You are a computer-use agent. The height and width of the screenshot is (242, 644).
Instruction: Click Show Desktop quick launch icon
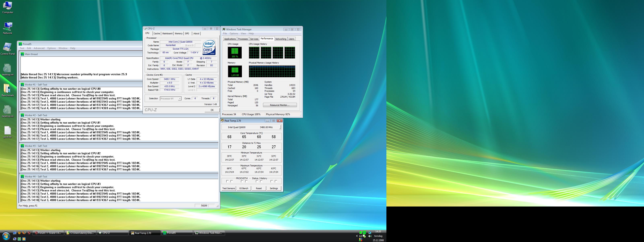pyautogui.click(x=15, y=233)
